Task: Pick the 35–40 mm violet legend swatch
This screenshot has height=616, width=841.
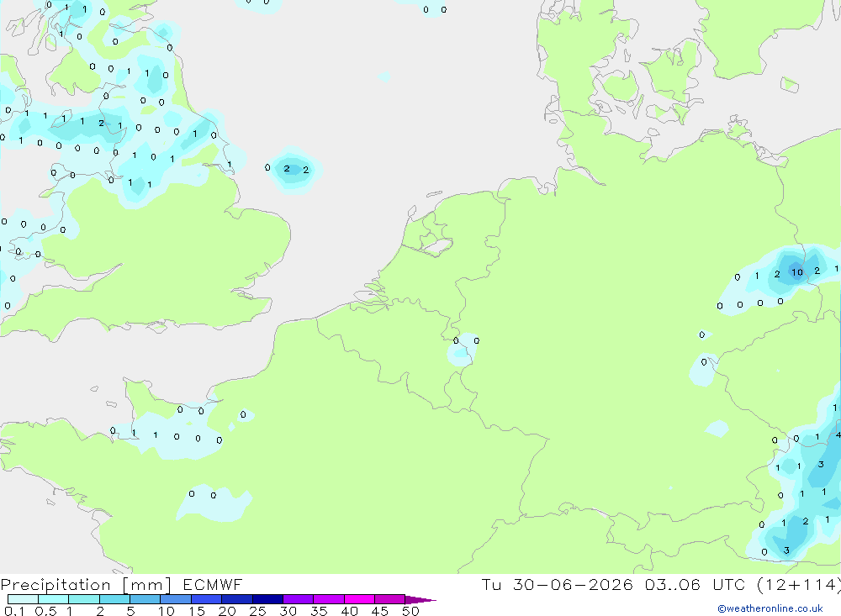Action: point(329,599)
